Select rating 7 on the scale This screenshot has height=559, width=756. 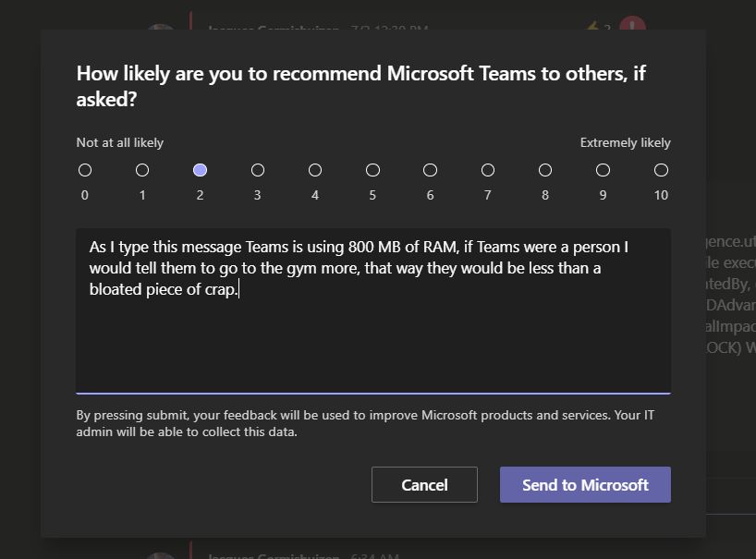pos(487,170)
